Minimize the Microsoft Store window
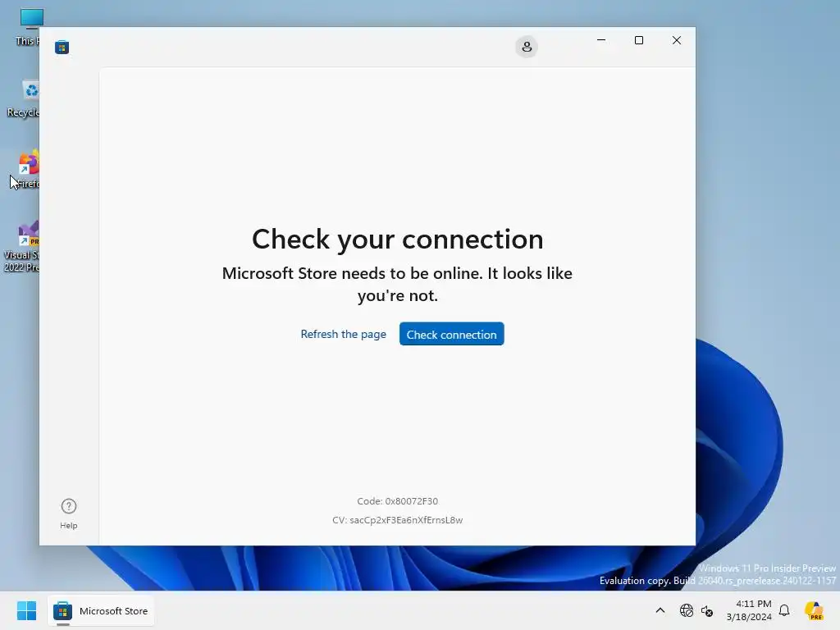The height and width of the screenshot is (630, 840). pyautogui.click(x=601, y=40)
